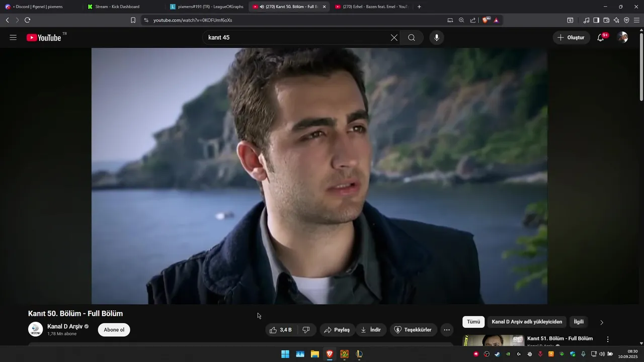Open Kanıt 51. Bölüm - Full Bölüm title
This screenshot has height=362, width=644.
(560, 338)
